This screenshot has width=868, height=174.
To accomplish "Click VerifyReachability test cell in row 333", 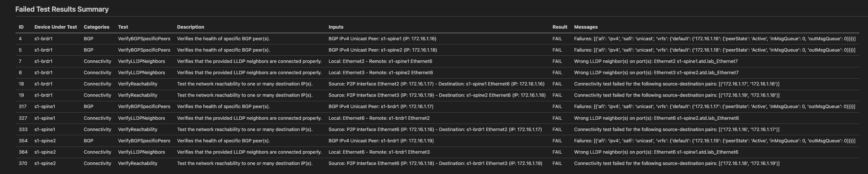I will point(138,130).
